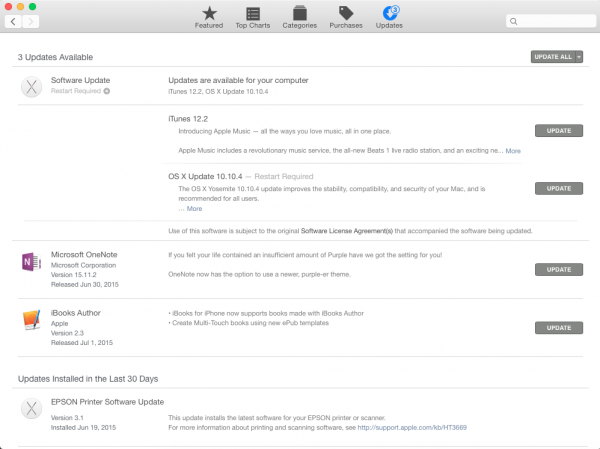
Task: Open the Featured star tab
Action: coord(209,18)
